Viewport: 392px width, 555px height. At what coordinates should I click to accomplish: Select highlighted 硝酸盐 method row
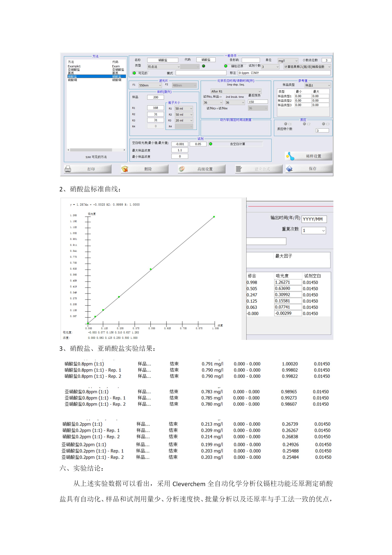click(x=96, y=76)
